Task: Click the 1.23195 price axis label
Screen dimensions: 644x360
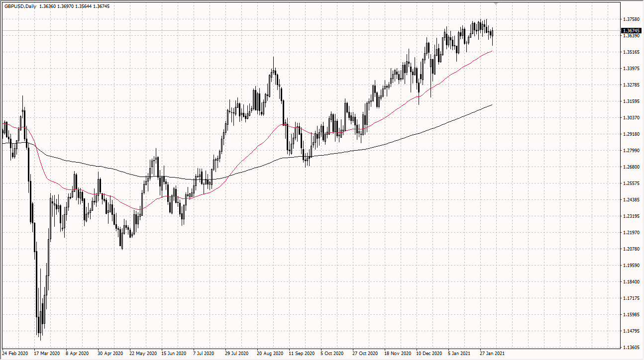Action: coord(631,216)
